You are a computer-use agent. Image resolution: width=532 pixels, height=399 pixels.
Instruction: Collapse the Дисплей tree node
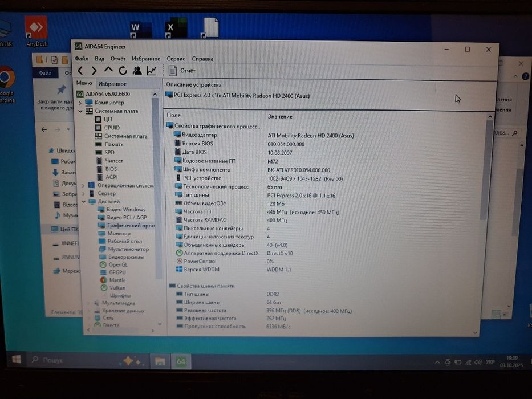[x=83, y=202]
